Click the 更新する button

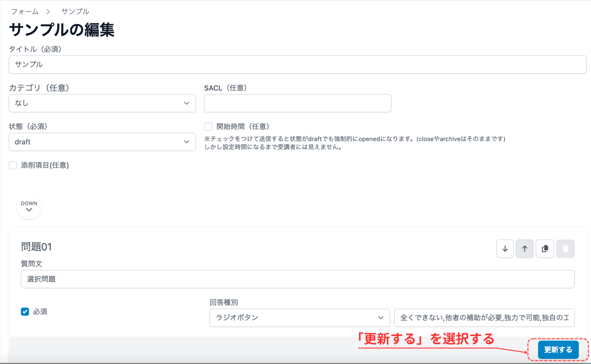[x=558, y=349]
